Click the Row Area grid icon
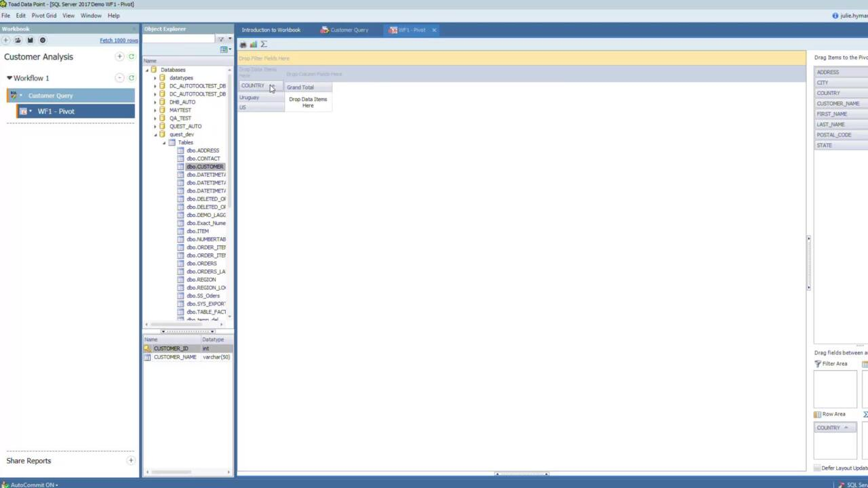868x488 pixels. (818, 414)
